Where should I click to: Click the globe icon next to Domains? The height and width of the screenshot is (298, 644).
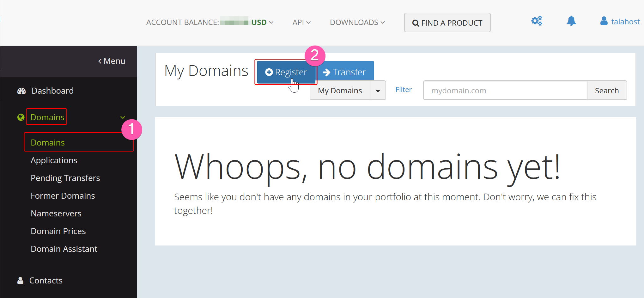pyautogui.click(x=21, y=117)
